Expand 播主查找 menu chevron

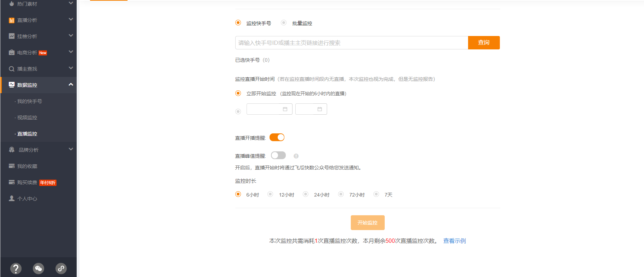[x=71, y=68]
